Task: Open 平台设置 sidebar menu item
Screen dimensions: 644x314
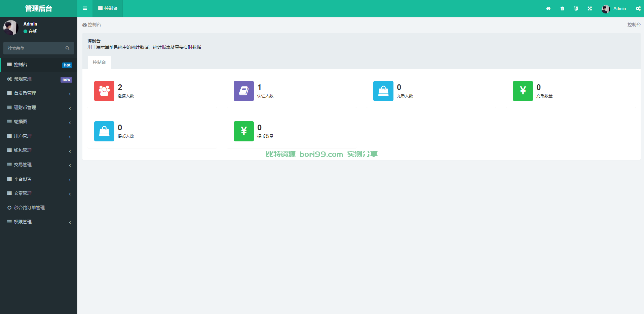Action: 39,179
